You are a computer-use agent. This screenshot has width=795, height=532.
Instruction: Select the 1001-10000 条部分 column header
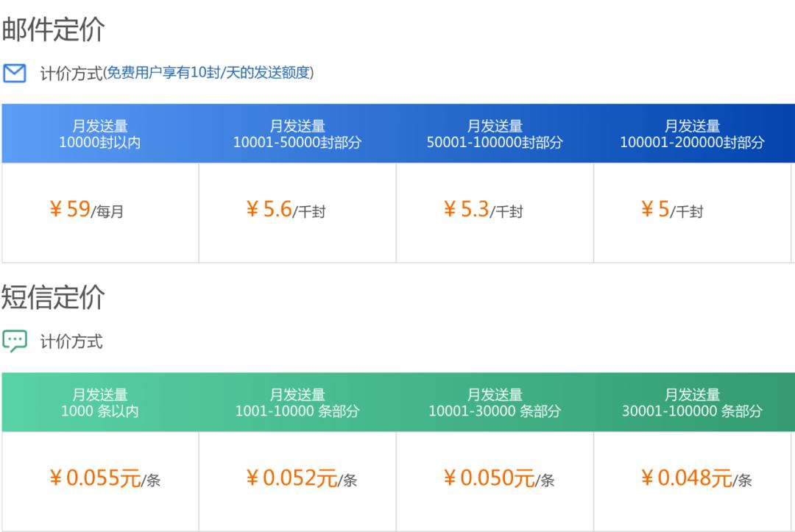click(x=297, y=400)
